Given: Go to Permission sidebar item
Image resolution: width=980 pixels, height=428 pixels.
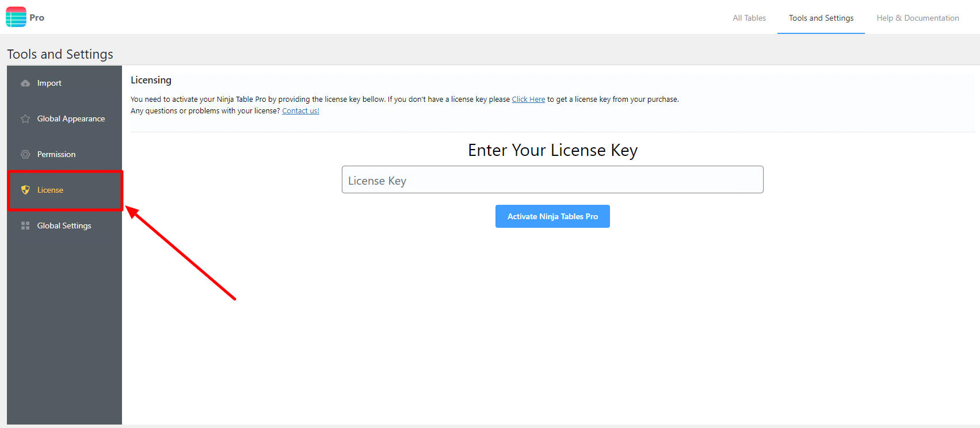Looking at the screenshot, I should click(x=64, y=155).
